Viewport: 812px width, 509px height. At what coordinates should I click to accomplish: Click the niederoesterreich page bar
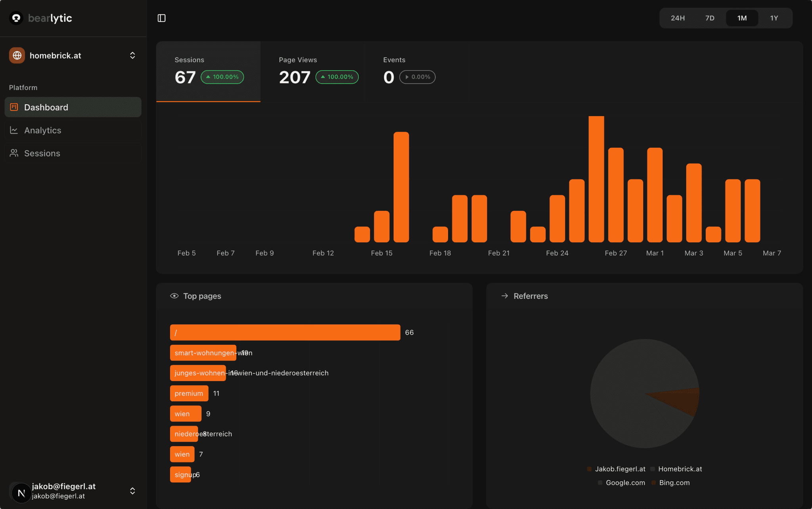coord(184,434)
